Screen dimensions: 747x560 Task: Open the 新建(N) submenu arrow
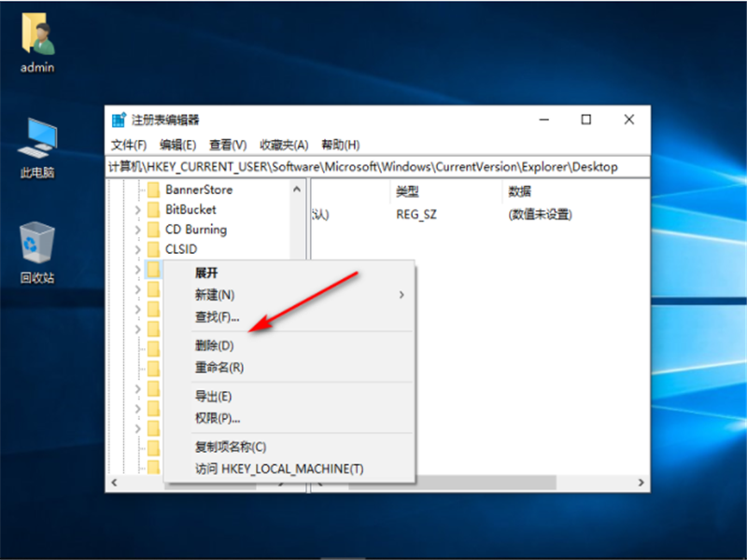point(400,294)
